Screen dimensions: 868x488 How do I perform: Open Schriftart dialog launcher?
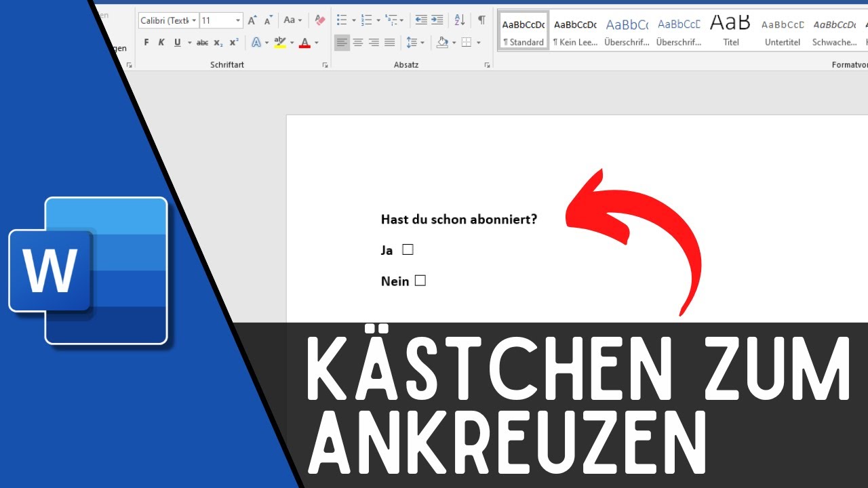click(325, 65)
